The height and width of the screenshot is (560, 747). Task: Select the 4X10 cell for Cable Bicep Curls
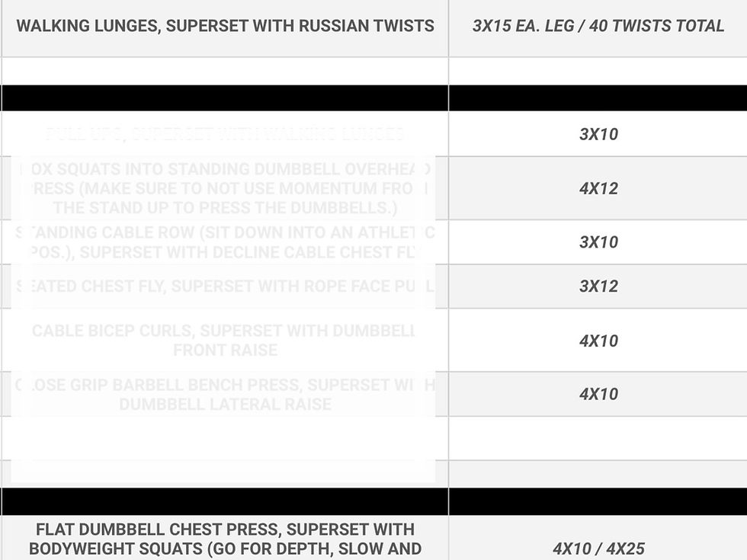pos(598,340)
